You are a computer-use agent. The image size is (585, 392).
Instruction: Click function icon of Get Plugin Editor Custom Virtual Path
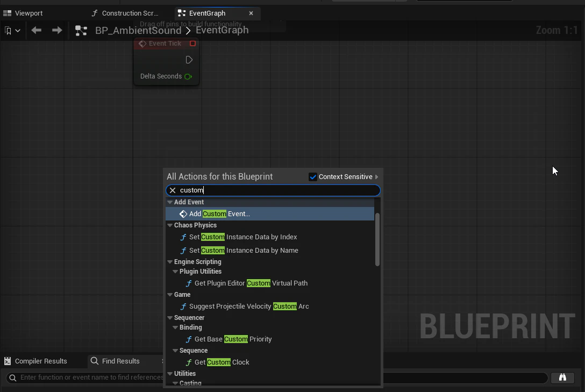189,283
